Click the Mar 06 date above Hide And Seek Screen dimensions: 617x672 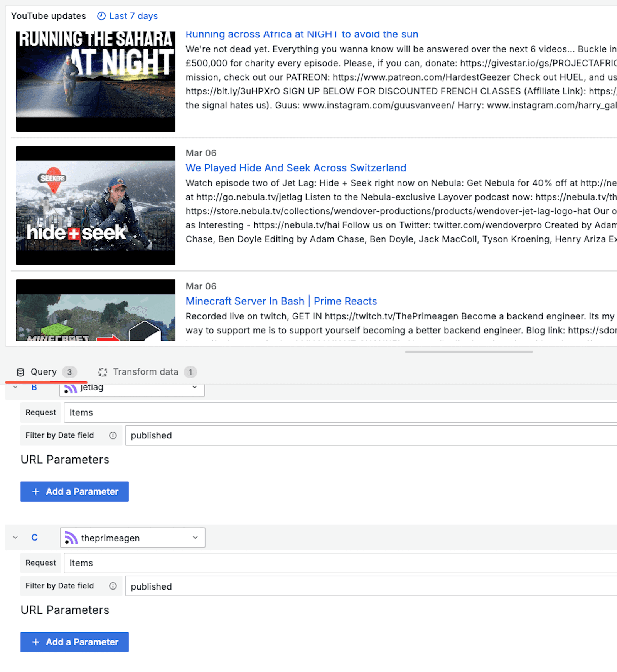[201, 153]
